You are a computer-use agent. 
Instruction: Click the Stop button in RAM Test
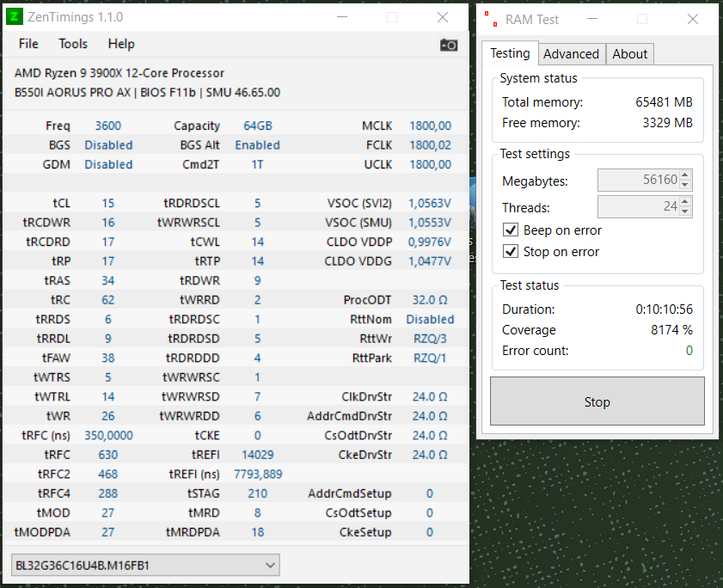pos(597,401)
